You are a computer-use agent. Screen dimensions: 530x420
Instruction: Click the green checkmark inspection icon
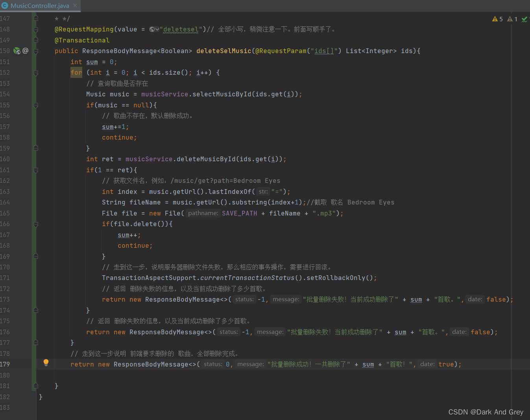click(x=524, y=19)
